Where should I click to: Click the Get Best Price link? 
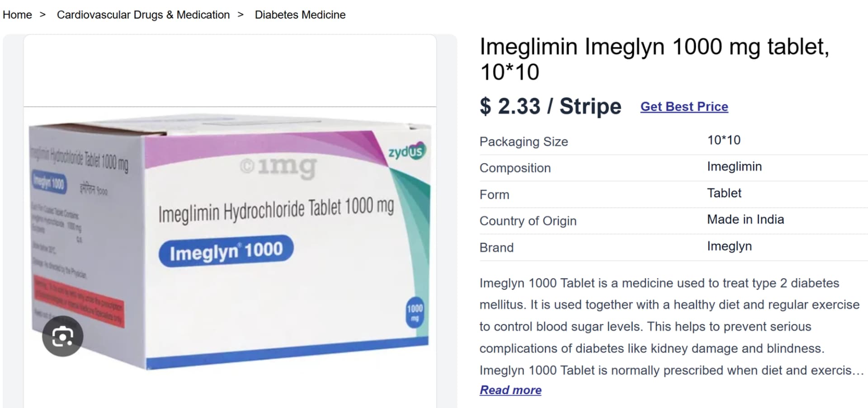tap(684, 107)
